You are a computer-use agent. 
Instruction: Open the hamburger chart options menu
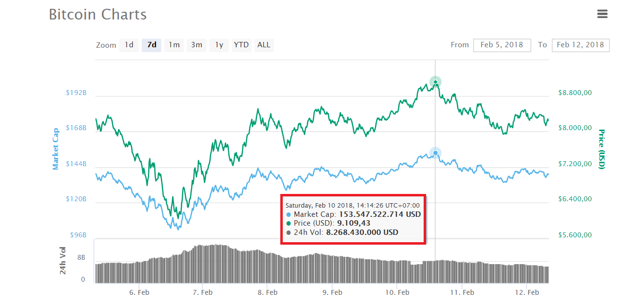coord(603,14)
